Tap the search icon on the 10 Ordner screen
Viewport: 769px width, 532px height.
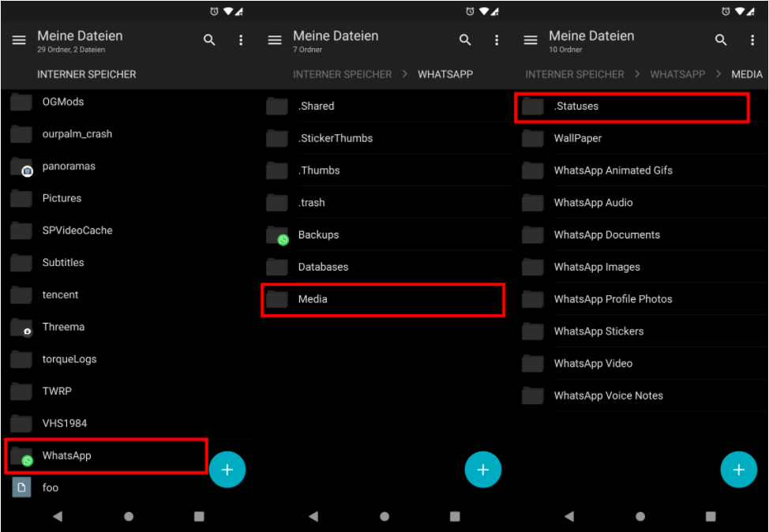click(721, 40)
